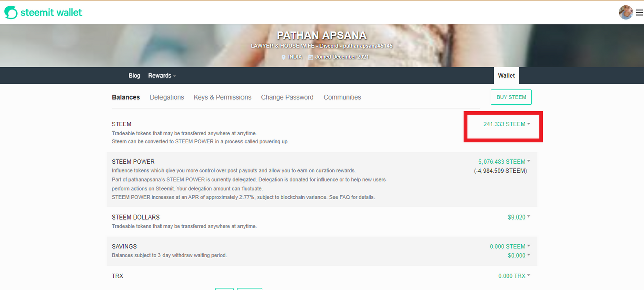The image size is (644, 290).
Task: Expand the 241.333 STEEM dropdown
Action: (507, 124)
